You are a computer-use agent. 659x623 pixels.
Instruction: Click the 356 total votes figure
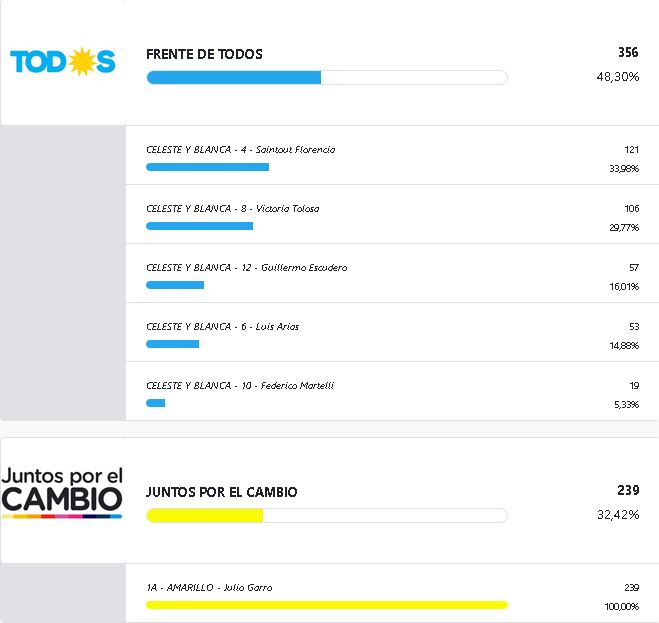[x=628, y=53]
